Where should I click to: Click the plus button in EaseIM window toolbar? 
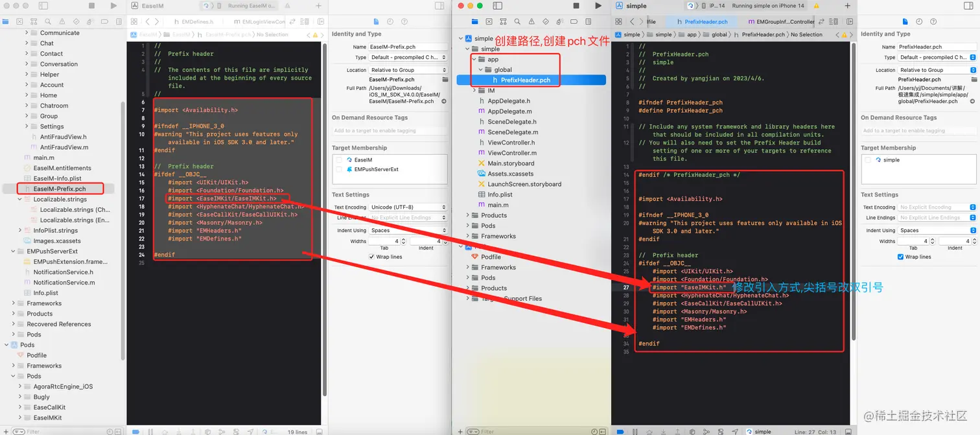pos(318,6)
